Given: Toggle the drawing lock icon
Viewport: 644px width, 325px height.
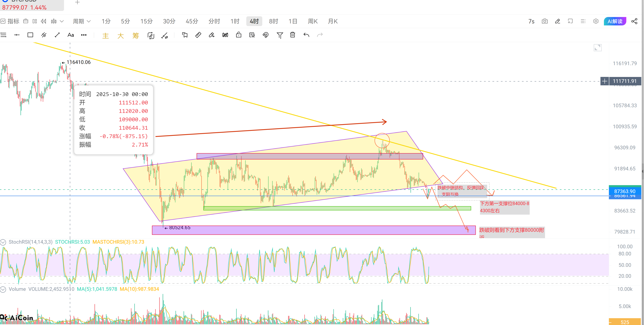Looking at the screenshot, I should pos(239,35).
